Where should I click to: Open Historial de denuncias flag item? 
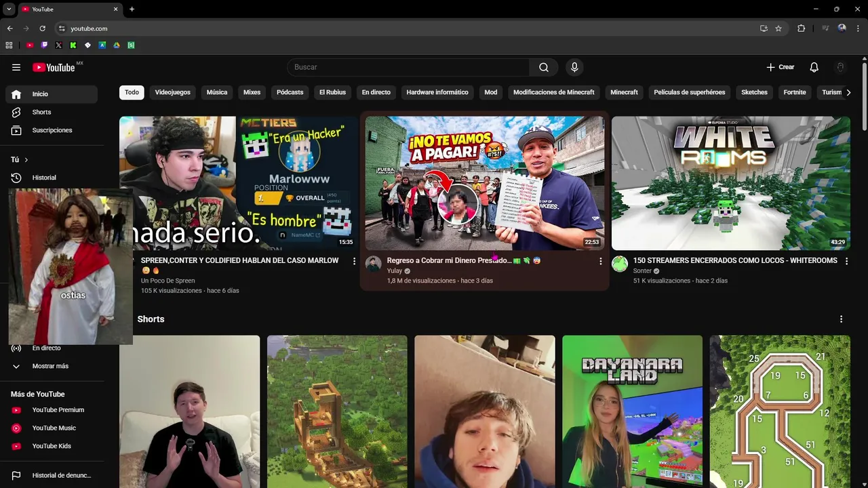pos(52,476)
